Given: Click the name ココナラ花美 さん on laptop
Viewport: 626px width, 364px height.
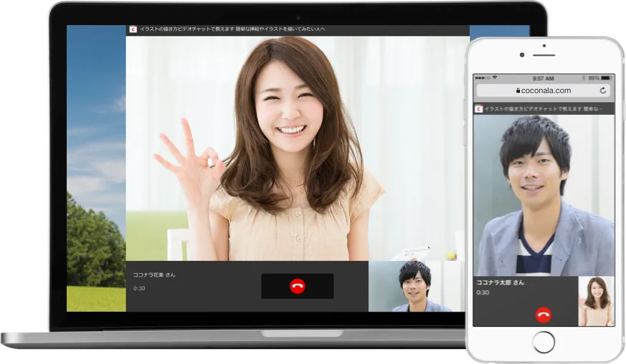Looking at the screenshot, I should (154, 275).
